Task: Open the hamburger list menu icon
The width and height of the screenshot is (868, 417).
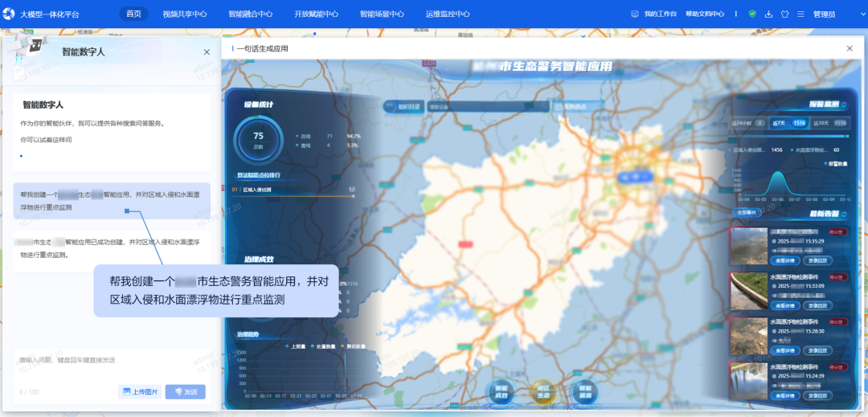Action: tap(800, 14)
